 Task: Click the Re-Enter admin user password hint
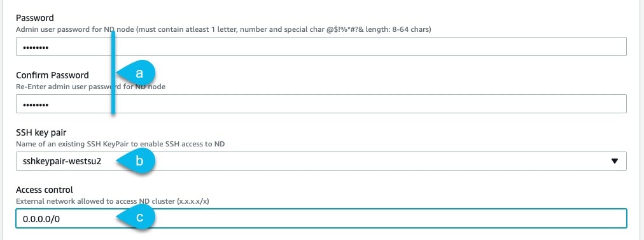(x=91, y=87)
